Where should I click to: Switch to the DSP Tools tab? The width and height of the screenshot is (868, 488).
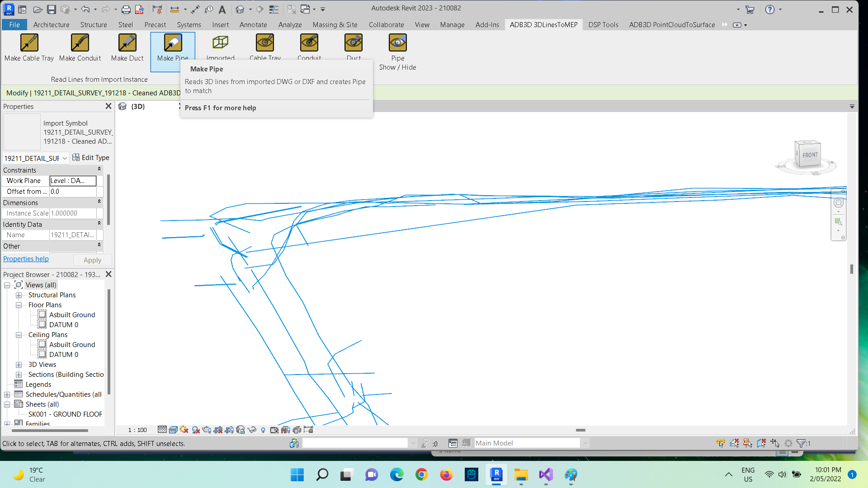pos(603,25)
